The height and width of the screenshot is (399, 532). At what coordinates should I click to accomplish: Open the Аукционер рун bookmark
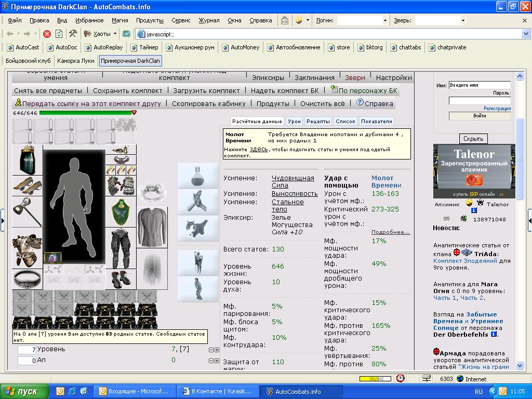190,47
